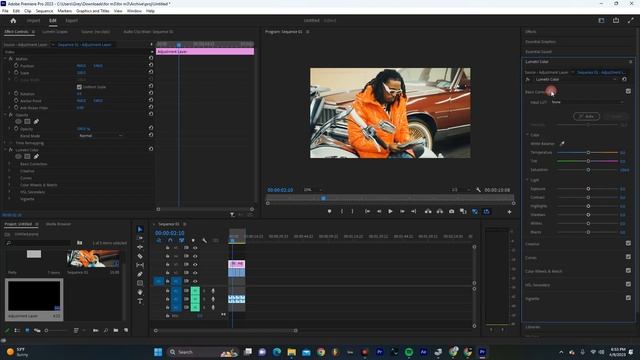Open the Input LUT dropdown

click(587, 102)
